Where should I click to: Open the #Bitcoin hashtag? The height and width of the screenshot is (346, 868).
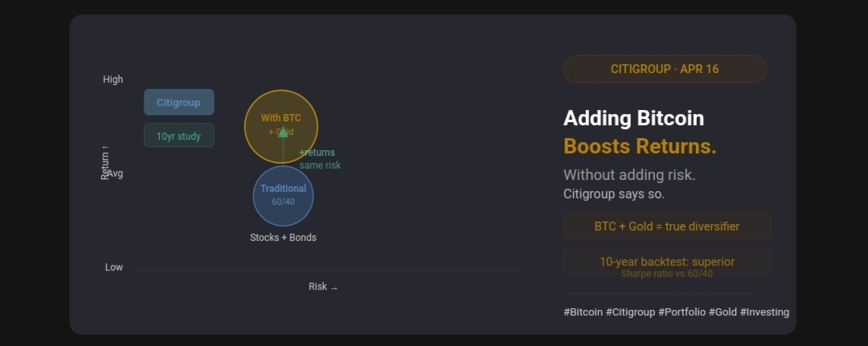point(583,312)
